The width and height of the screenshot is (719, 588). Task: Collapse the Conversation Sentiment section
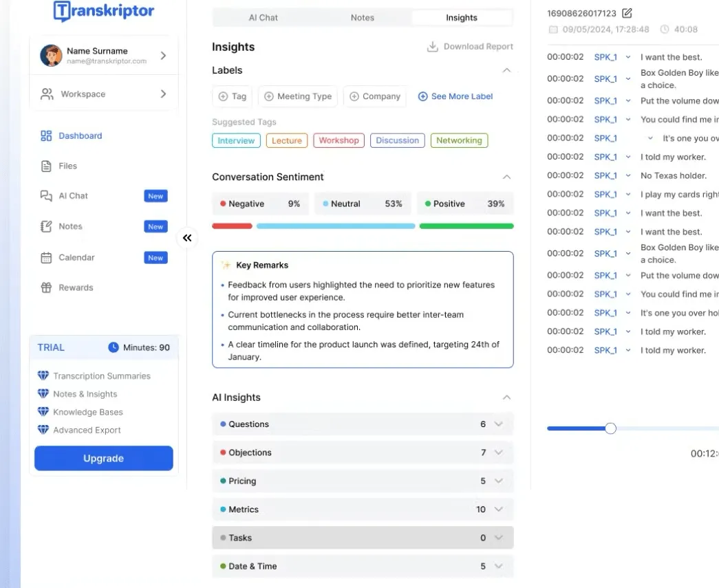click(x=506, y=177)
